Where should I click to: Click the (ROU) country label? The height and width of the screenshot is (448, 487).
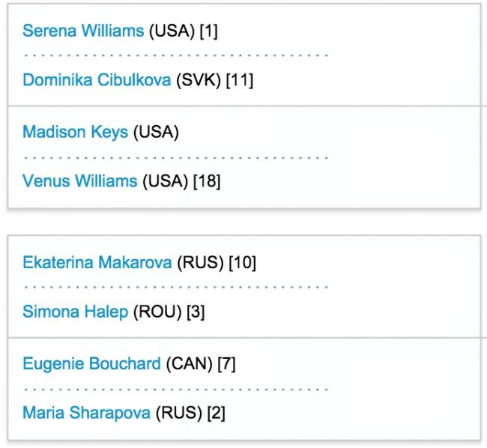[x=157, y=312]
